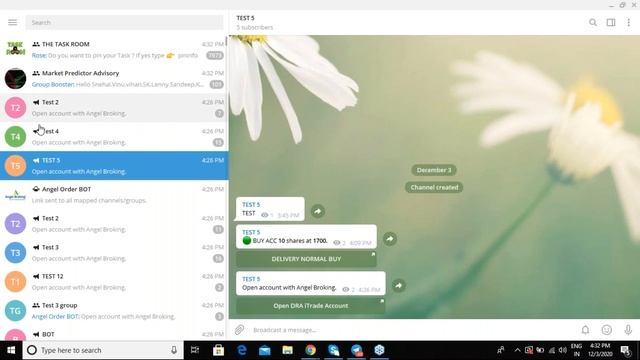Open the snowflake app on taskbar
640x360 pixels.
tap(379, 350)
